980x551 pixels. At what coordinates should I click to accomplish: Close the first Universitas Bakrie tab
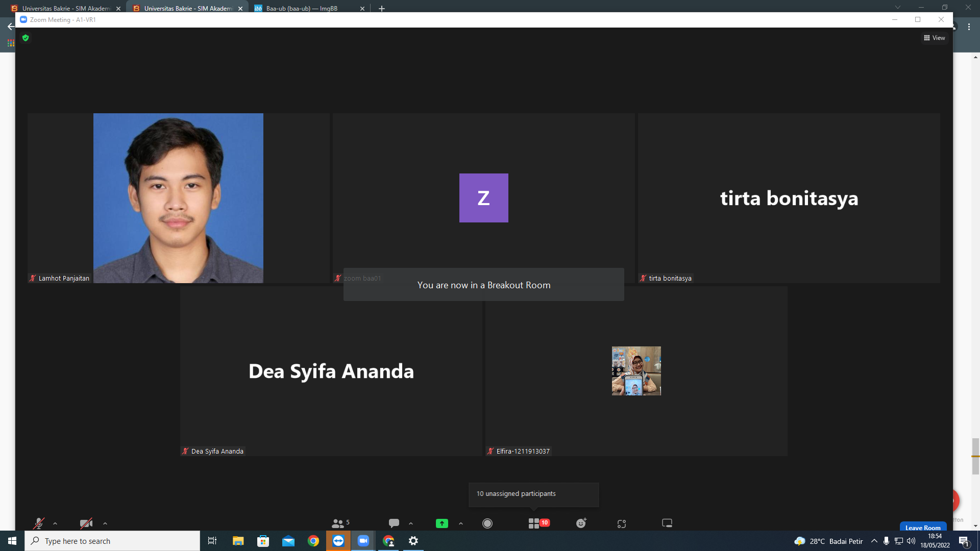point(118,9)
